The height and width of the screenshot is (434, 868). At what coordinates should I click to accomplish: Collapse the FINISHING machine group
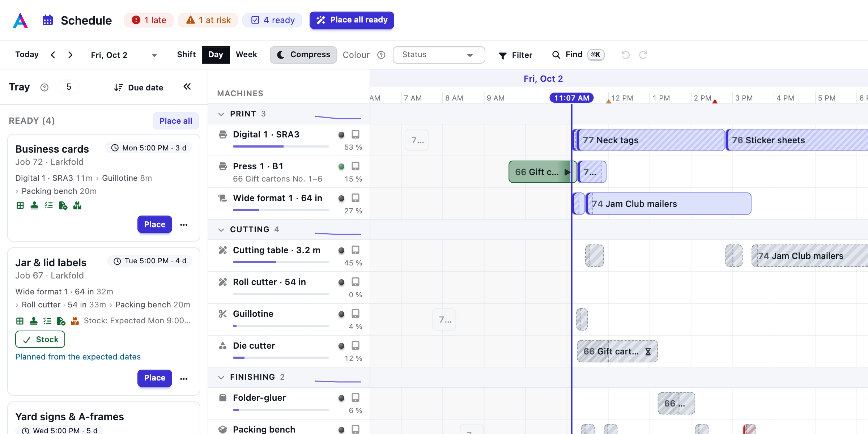(221, 378)
